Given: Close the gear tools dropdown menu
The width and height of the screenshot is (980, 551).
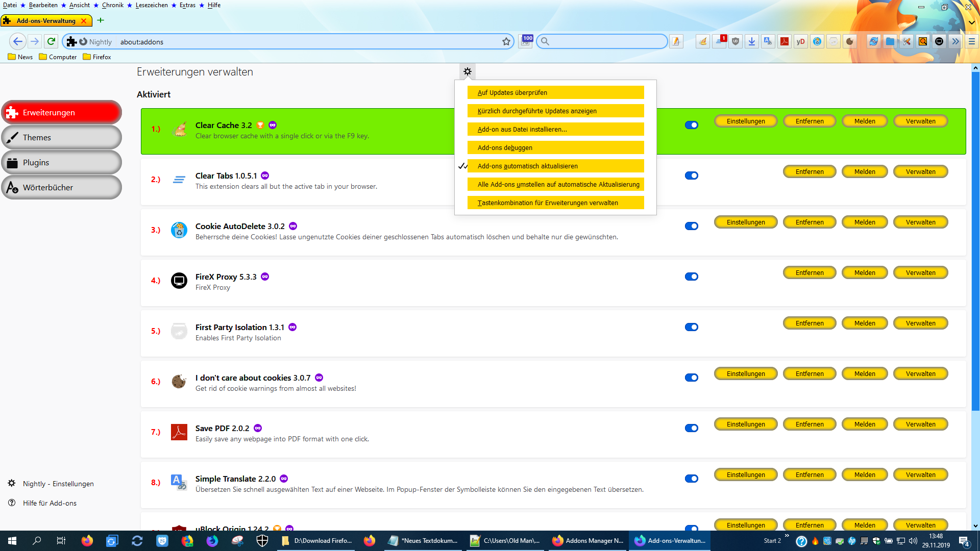Looking at the screenshot, I should (x=468, y=71).
